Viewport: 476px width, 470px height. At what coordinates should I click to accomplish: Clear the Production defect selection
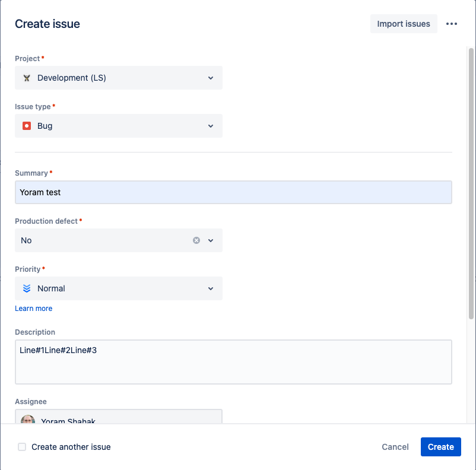pyautogui.click(x=196, y=240)
